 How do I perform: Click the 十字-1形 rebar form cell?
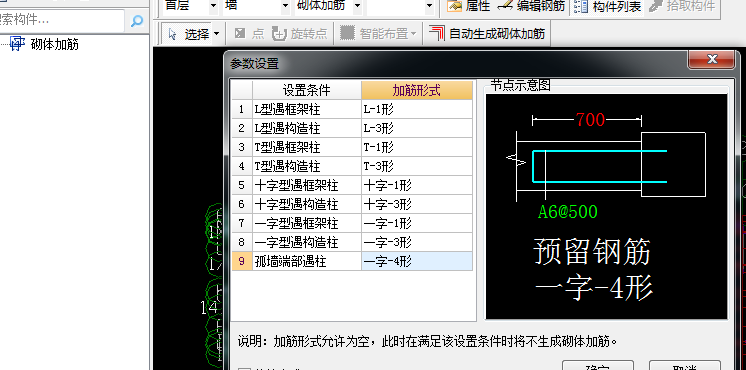pyautogui.click(x=417, y=185)
